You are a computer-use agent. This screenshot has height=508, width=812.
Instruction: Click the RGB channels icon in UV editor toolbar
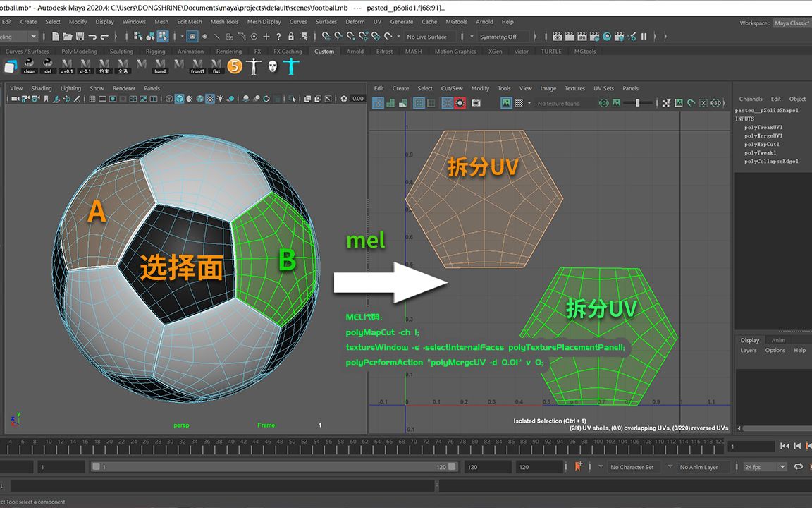tap(603, 103)
